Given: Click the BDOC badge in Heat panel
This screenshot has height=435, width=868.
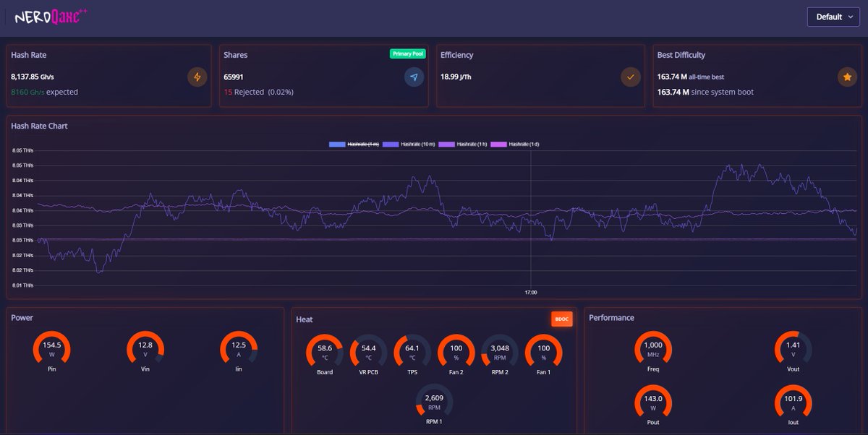Looking at the screenshot, I should (x=562, y=319).
